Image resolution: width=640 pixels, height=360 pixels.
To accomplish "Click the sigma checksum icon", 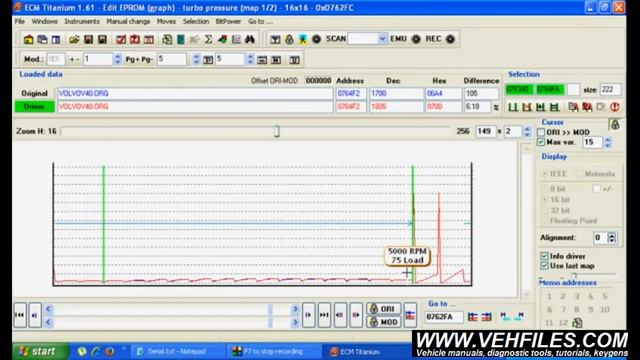I will [208, 39].
